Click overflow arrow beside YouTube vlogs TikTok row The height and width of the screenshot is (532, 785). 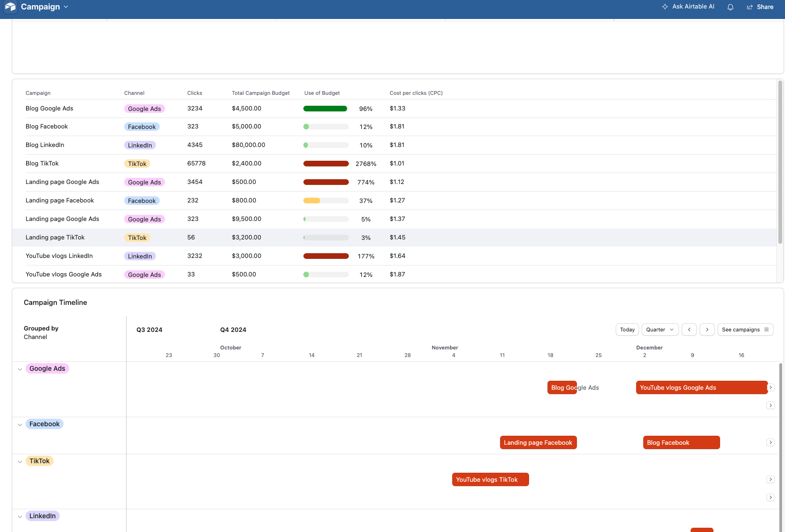770,479
